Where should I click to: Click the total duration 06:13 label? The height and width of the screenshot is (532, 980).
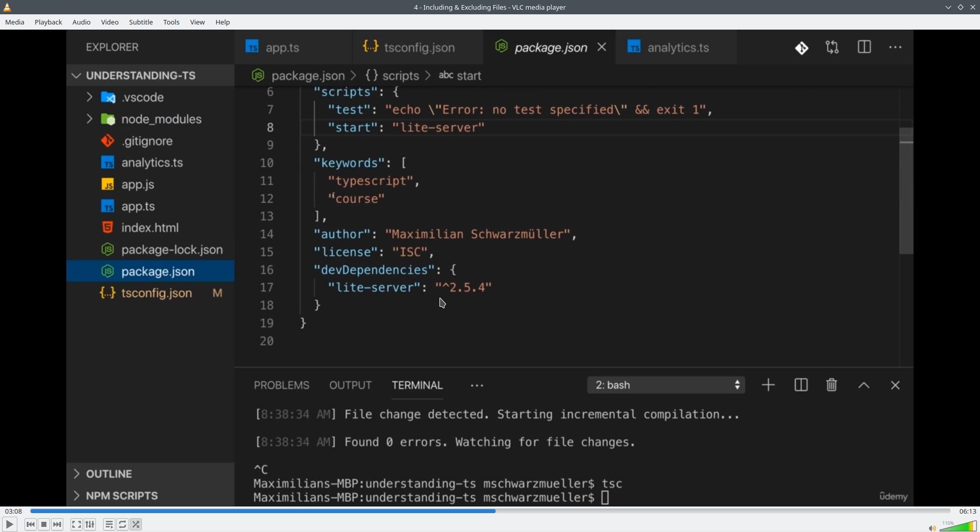(x=968, y=511)
